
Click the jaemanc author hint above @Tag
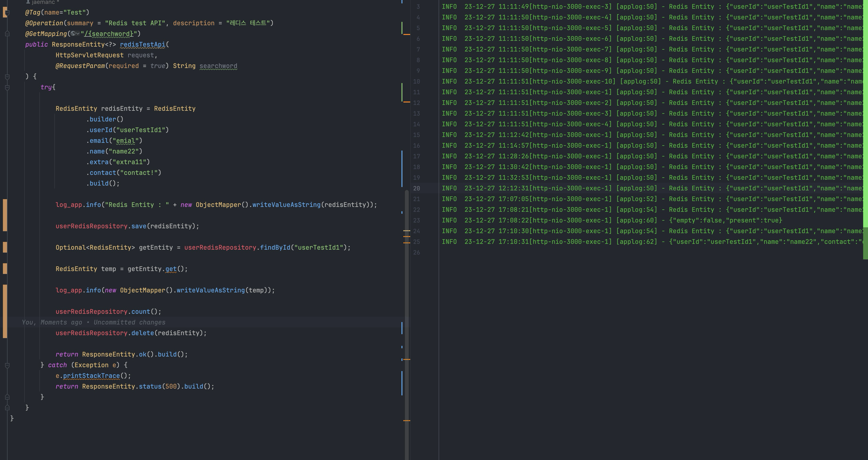[x=43, y=2]
